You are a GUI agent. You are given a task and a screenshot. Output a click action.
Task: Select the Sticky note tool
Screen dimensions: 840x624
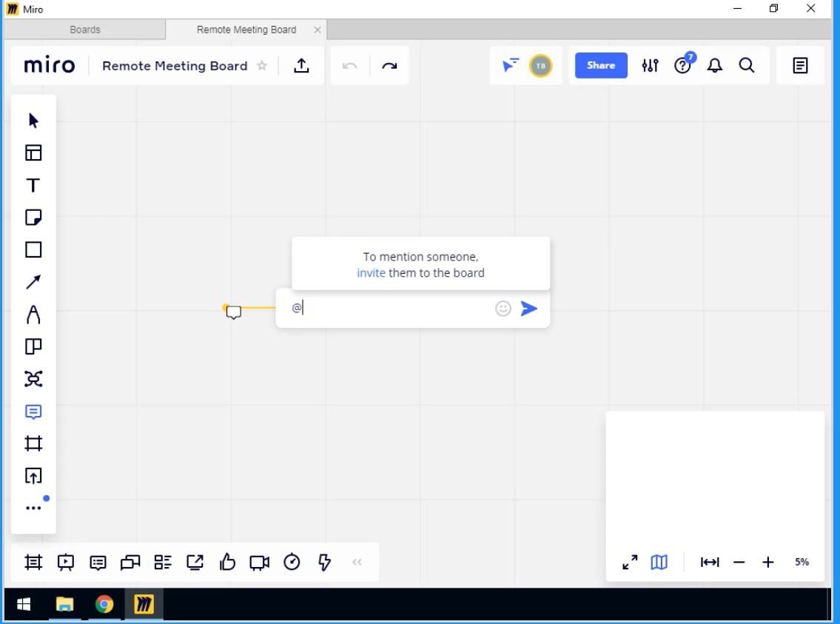33,218
